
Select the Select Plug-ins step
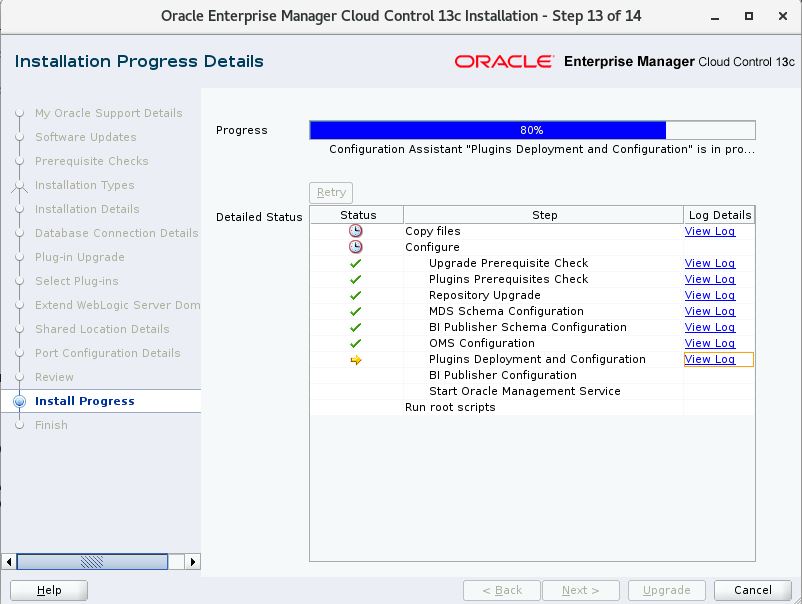pos(77,281)
